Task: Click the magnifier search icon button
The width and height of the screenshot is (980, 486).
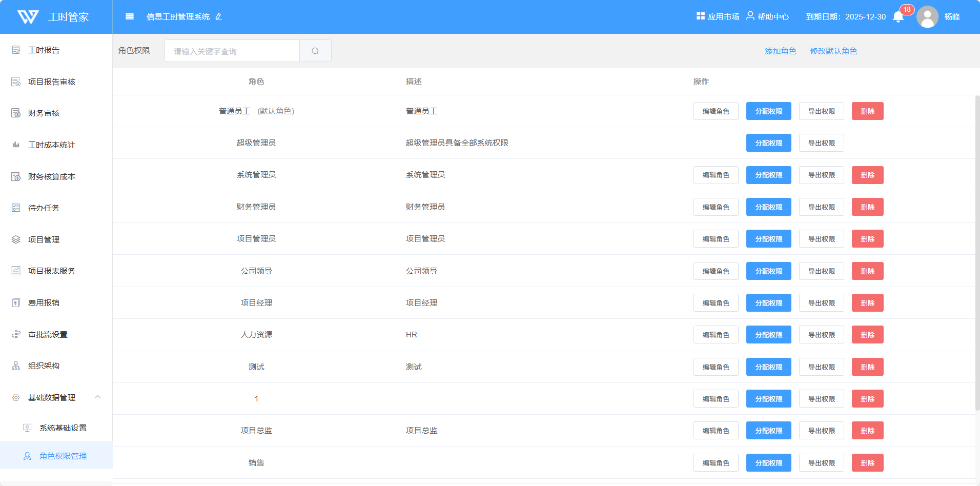Action: pyautogui.click(x=315, y=51)
